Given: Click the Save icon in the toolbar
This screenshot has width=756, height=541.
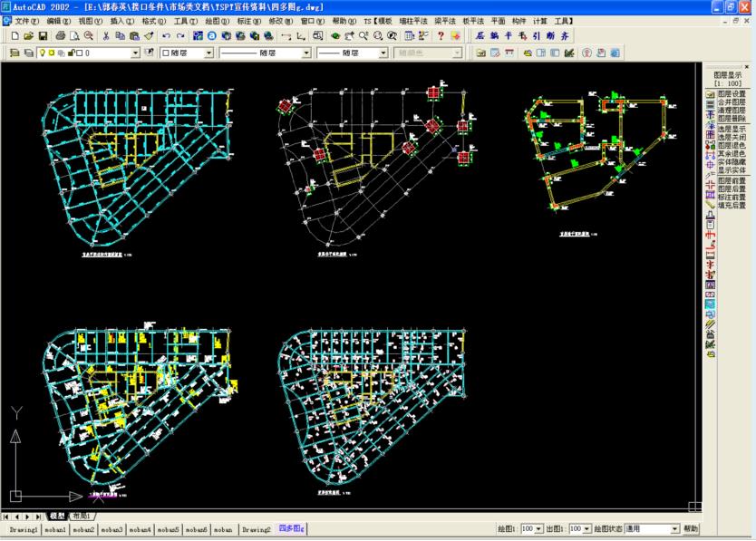Looking at the screenshot, I should pos(43,35).
